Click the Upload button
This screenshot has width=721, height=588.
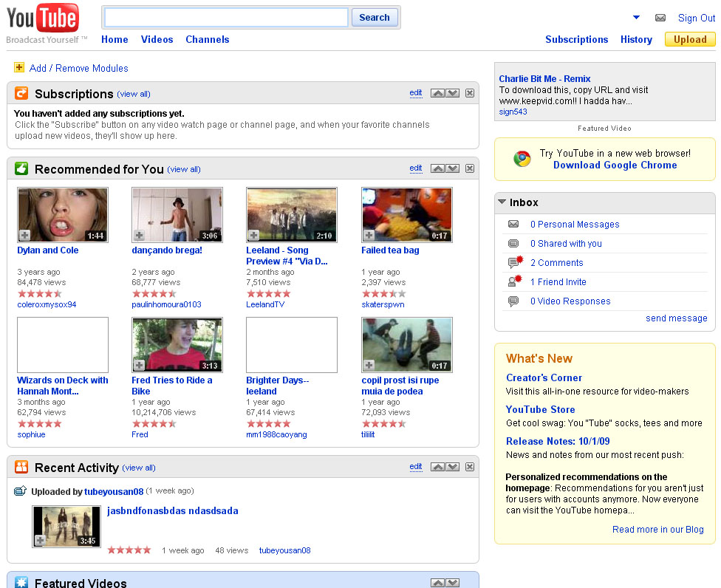click(690, 40)
